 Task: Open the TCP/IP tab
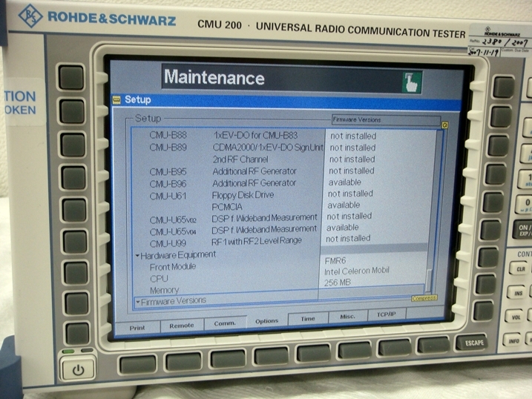[x=387, y=314]
